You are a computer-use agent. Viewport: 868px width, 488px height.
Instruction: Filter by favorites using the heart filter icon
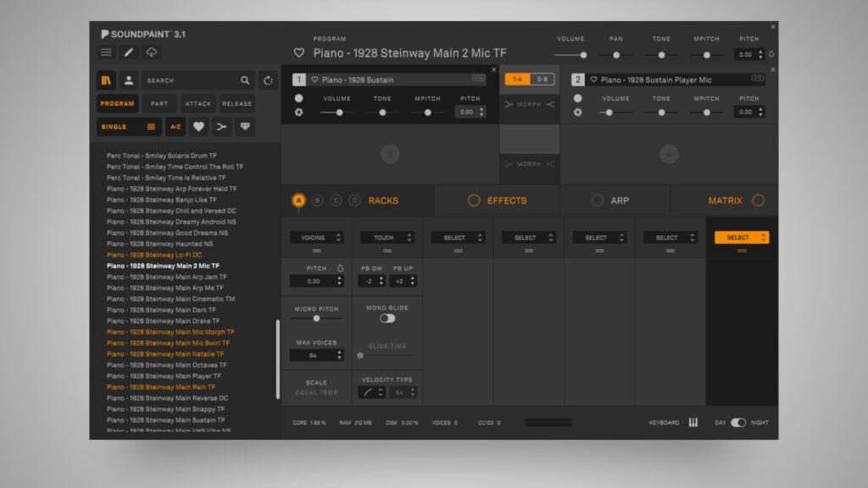(198, 127)
